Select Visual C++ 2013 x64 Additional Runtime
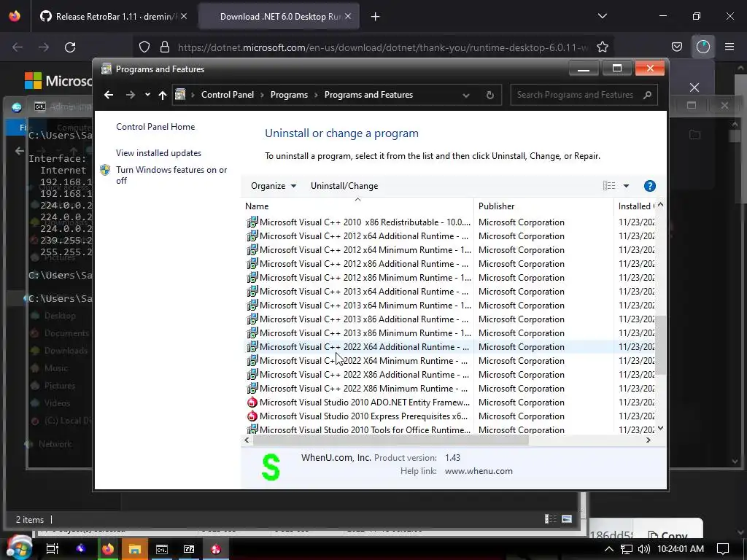The height and width of the screenshot is (560, 747). pos(449,292)
